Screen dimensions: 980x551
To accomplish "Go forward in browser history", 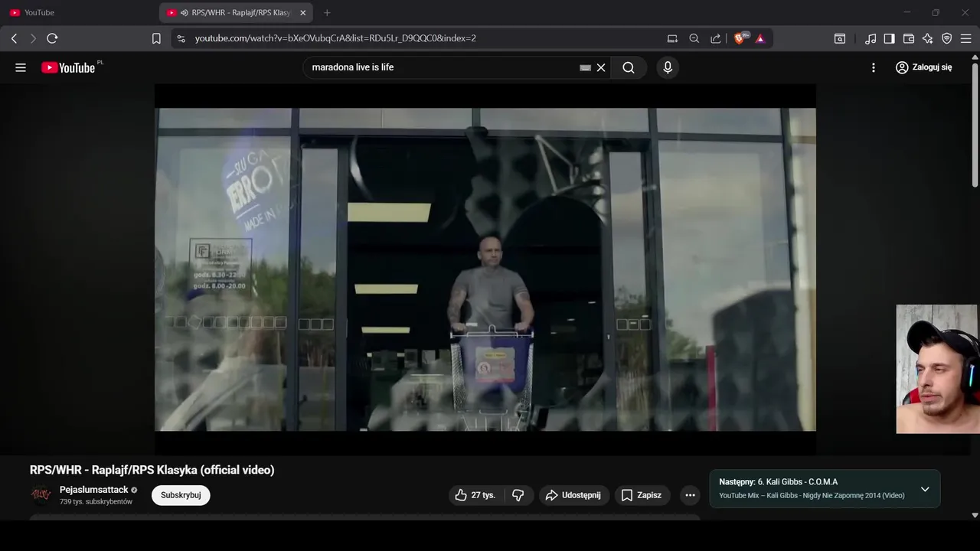I will (33, 38).
